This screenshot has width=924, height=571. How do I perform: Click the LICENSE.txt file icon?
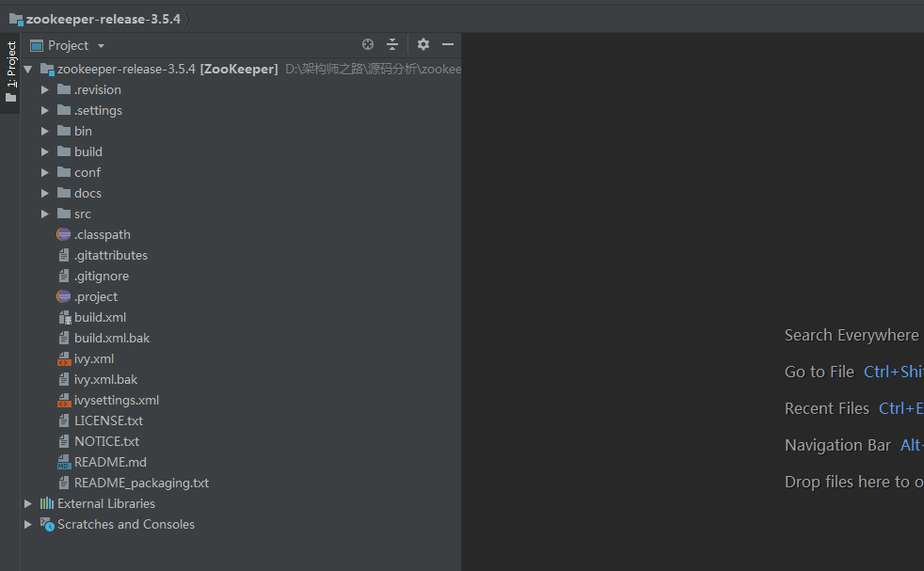64,420
